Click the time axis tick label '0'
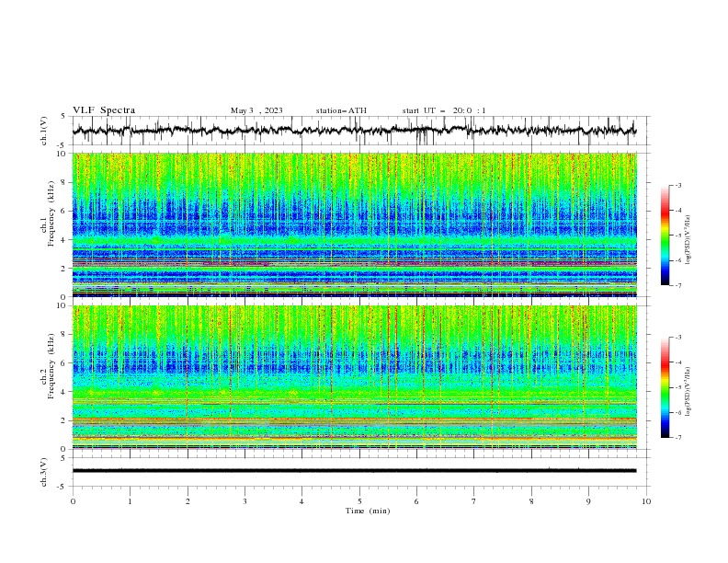This screenshot has width=728, height=563. (x=73, y=501)
